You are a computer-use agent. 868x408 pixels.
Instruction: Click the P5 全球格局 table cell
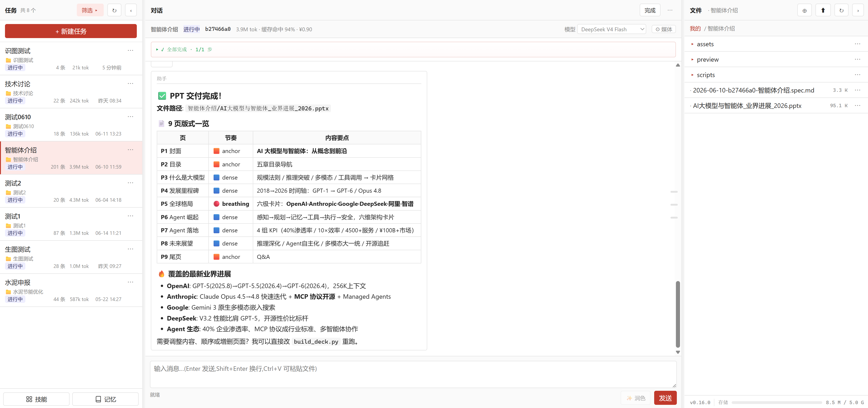(183, 204)
